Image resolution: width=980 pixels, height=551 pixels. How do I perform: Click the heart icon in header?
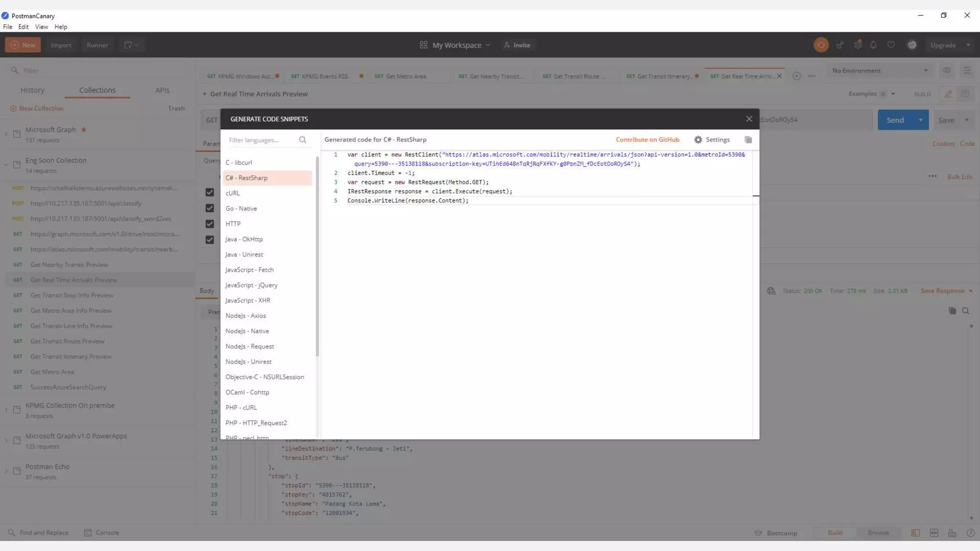coord(891,45)
